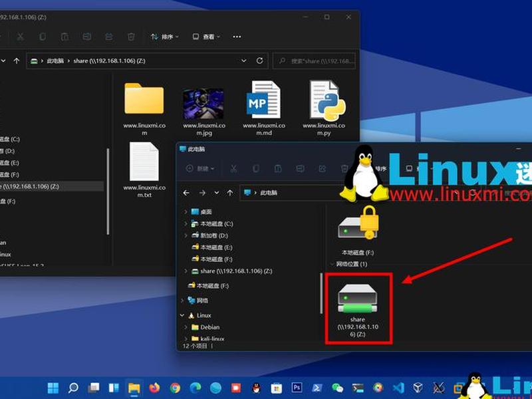Click Cut in the share (Z:) window toolbar

(21, 37)
